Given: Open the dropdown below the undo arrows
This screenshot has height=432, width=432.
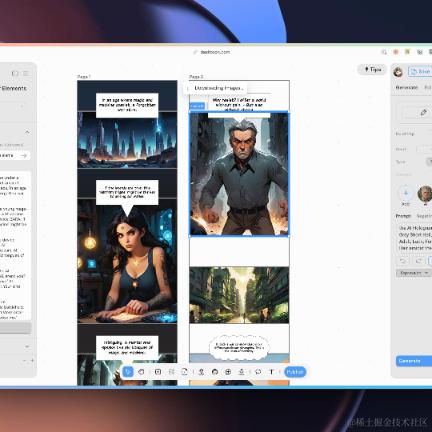Looking at the screenshot, I should (x=413, y=273).
